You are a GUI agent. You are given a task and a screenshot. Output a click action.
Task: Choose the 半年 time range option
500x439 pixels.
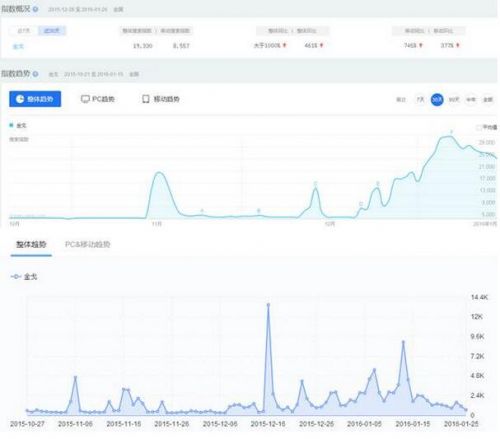click(471, 99)
